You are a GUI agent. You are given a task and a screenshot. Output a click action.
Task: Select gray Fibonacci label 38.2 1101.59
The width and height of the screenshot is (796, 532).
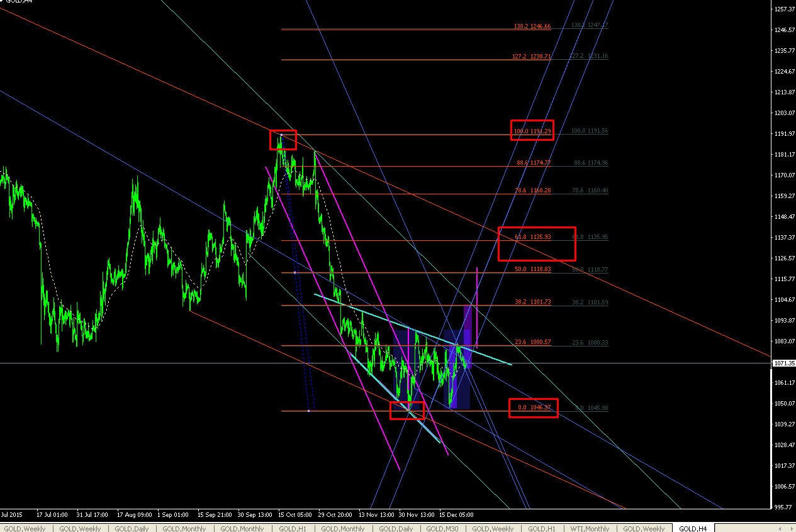pos(590,302)
